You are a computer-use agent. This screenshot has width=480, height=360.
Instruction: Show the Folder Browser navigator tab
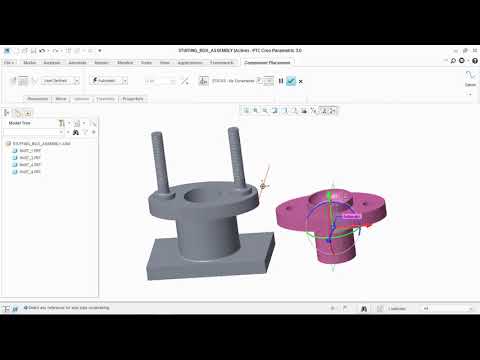(x=18, y=113)
